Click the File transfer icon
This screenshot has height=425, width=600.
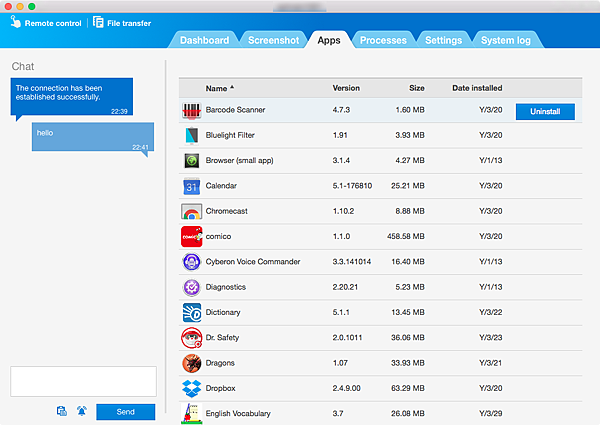tap(98, 22)
